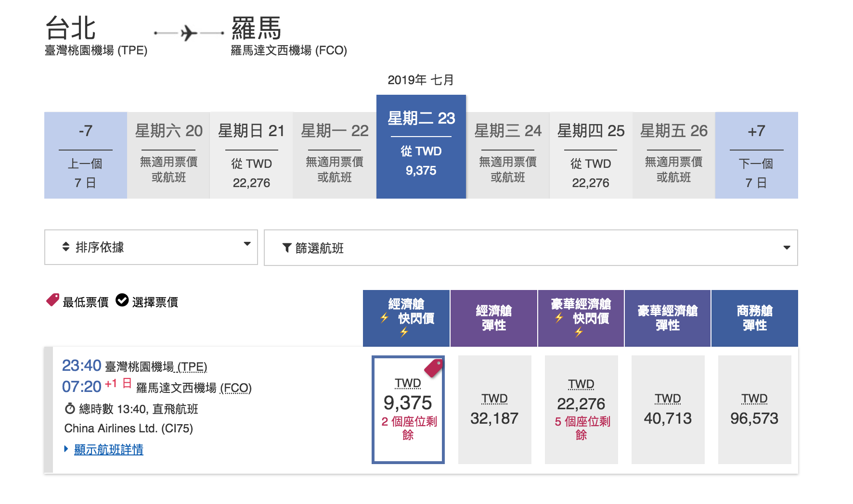Viewport: 853px width, 504px height.
Task: Click 2 個座位剩餘 seats notice
Action: point(409,428)
